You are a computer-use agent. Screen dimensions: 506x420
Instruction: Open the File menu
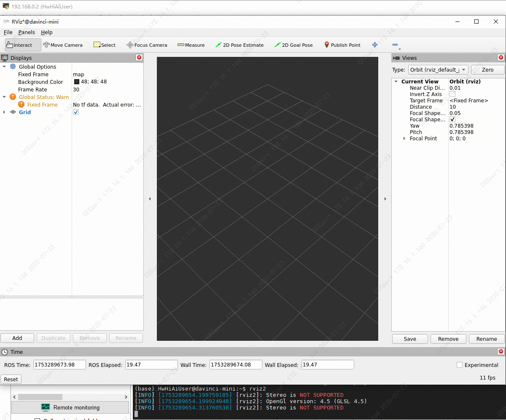[8, 32]
